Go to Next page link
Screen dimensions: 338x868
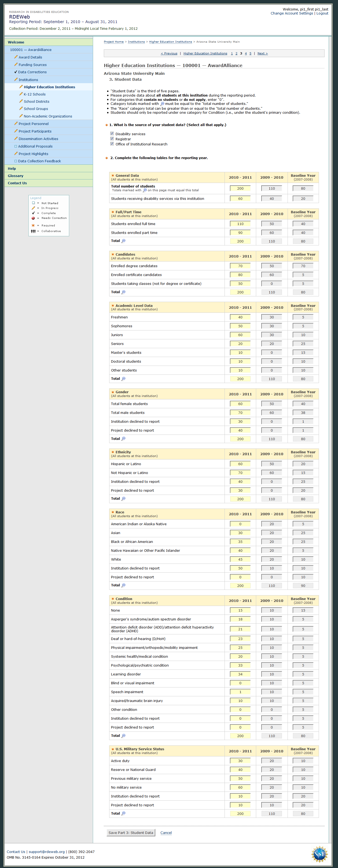(263, 53)
